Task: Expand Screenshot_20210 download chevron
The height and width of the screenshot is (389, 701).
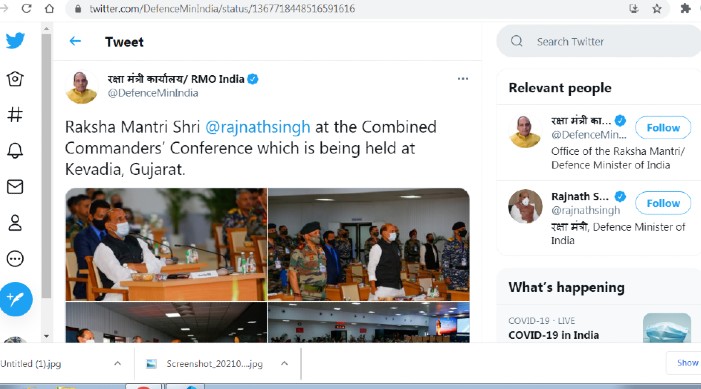Action: (x=284, y=364)
